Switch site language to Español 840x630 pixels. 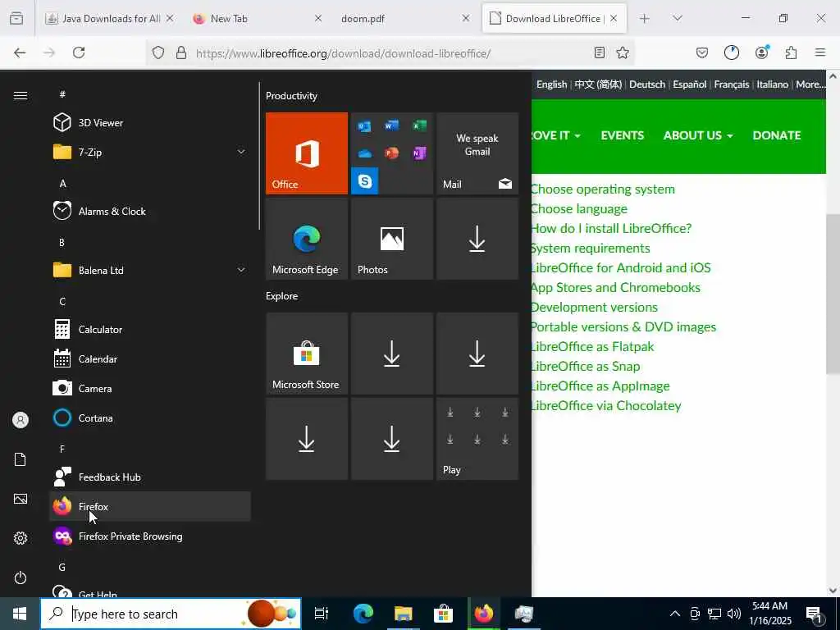pos(689,84)
